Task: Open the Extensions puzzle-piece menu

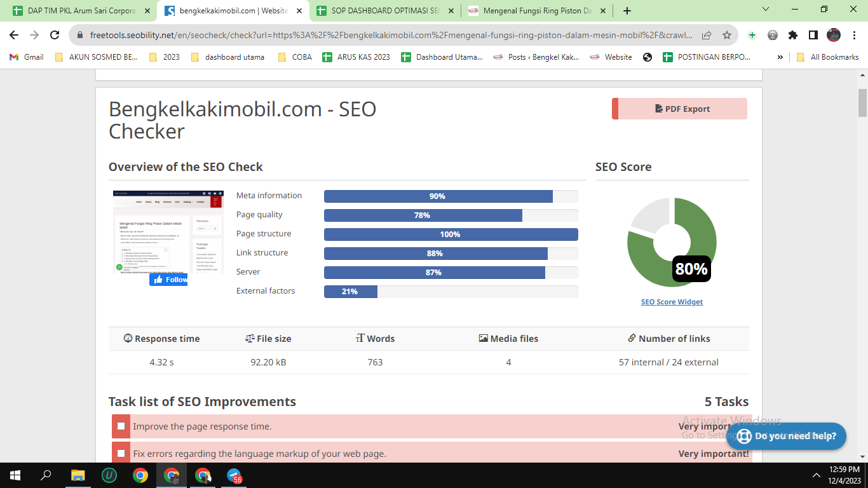Action: coord(793,35)
